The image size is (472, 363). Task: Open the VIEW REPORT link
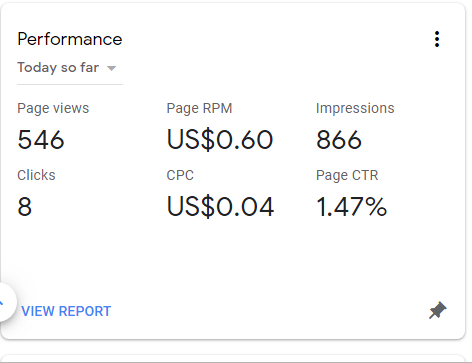[66, 311]
